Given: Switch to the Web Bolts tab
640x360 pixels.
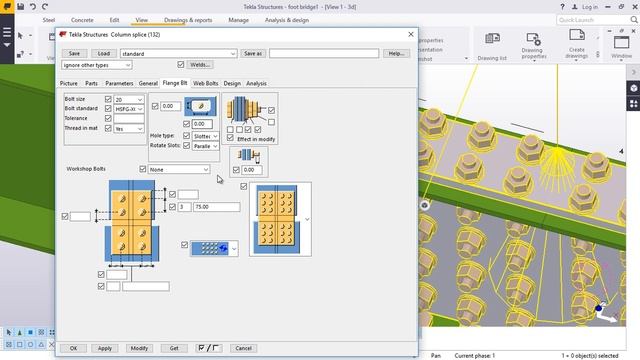Looking at the screenshot, I should click(205, 83).
